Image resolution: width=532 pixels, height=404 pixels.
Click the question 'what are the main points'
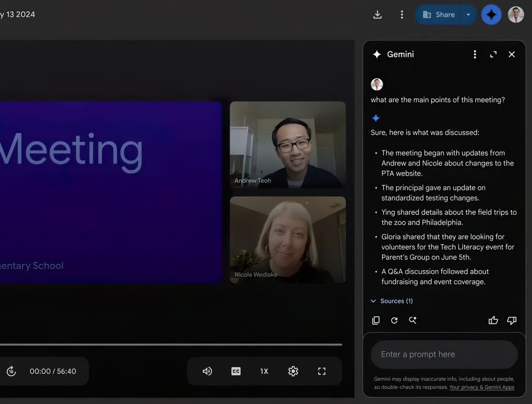[x=438, y=100]
